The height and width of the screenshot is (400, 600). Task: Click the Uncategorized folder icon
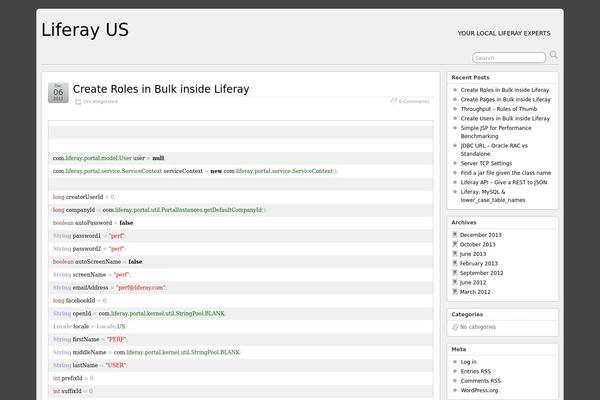click(78, 101)
